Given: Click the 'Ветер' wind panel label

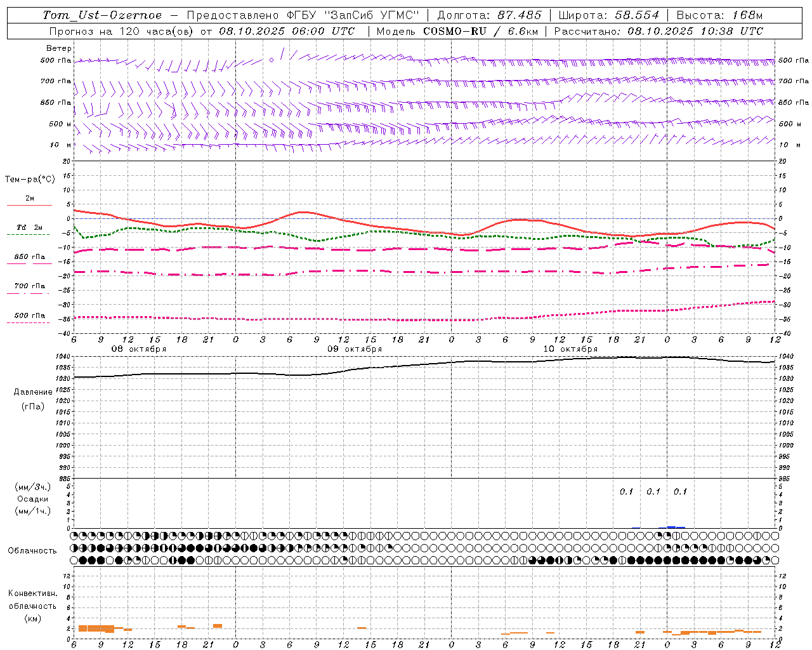Looking at the screenshot, I should click(59, 48).
